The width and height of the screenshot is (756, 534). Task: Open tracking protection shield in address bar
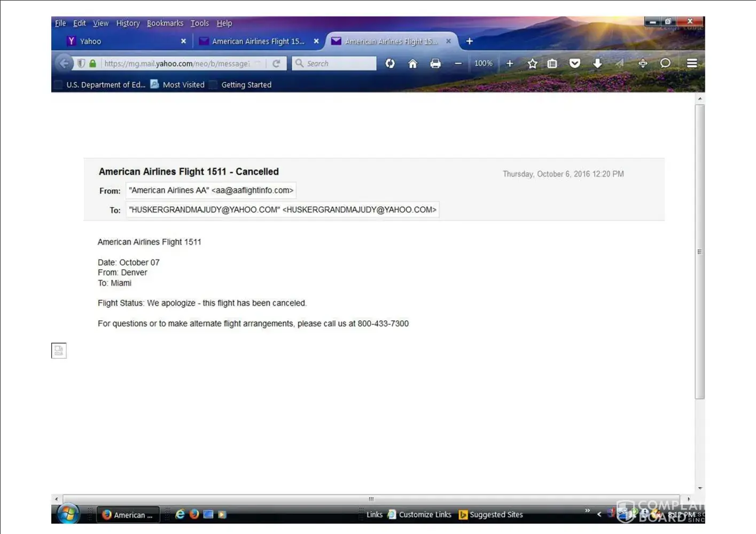click(81, 64)
